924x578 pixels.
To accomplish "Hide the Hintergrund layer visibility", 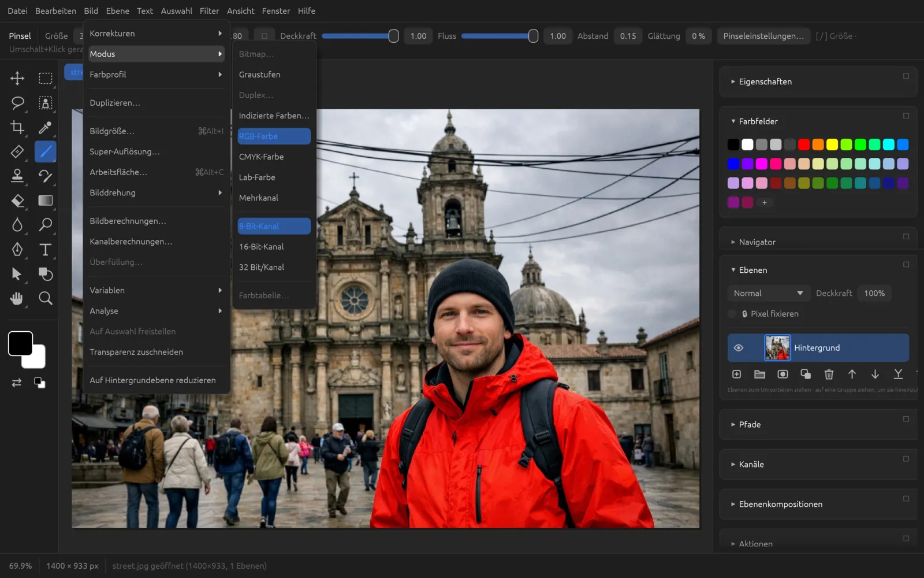I will [x=738, y=348].
